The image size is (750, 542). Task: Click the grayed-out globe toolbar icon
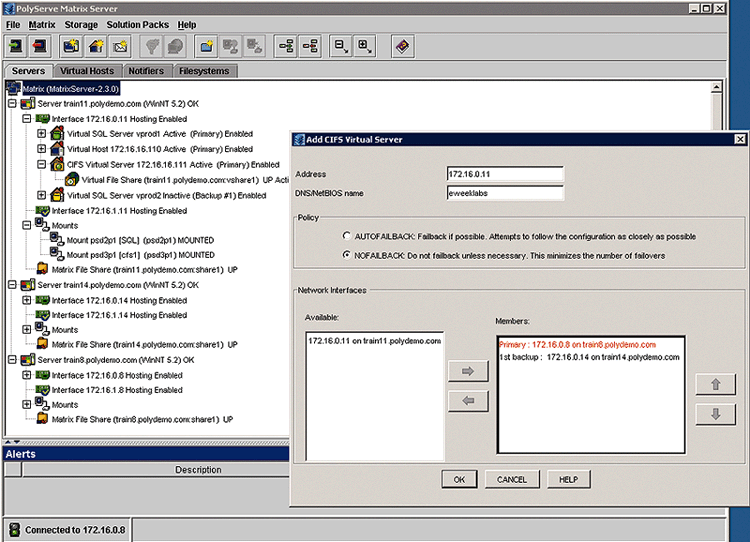click(x=176, y=46)
